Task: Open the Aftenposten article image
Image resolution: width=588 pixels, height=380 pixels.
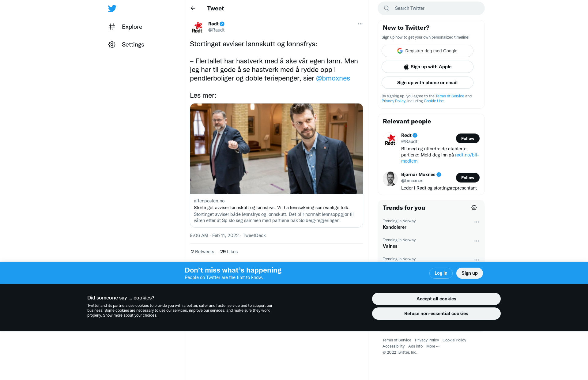Action: (x=277, y=149)
